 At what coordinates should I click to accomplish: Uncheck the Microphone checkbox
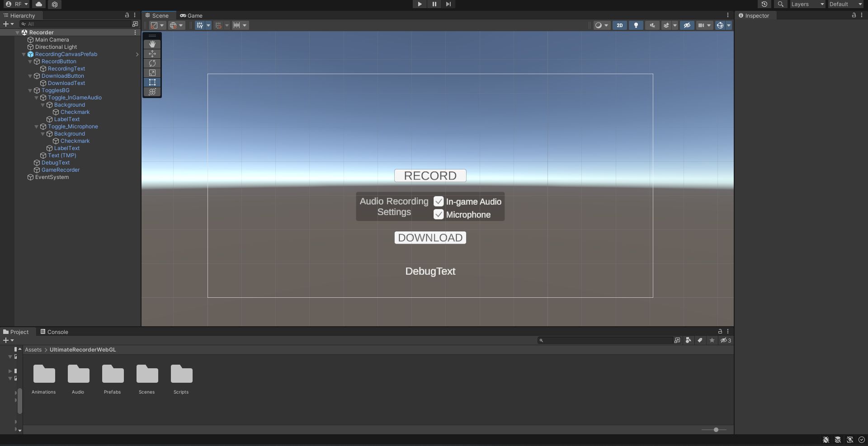[x=439, y=215]
